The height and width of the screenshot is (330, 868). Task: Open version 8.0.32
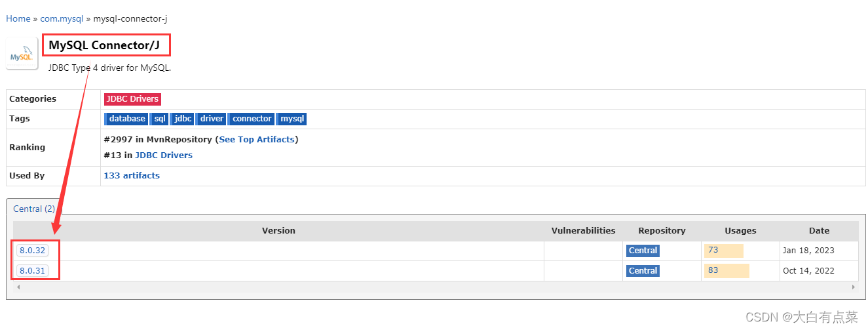(33, 250)
